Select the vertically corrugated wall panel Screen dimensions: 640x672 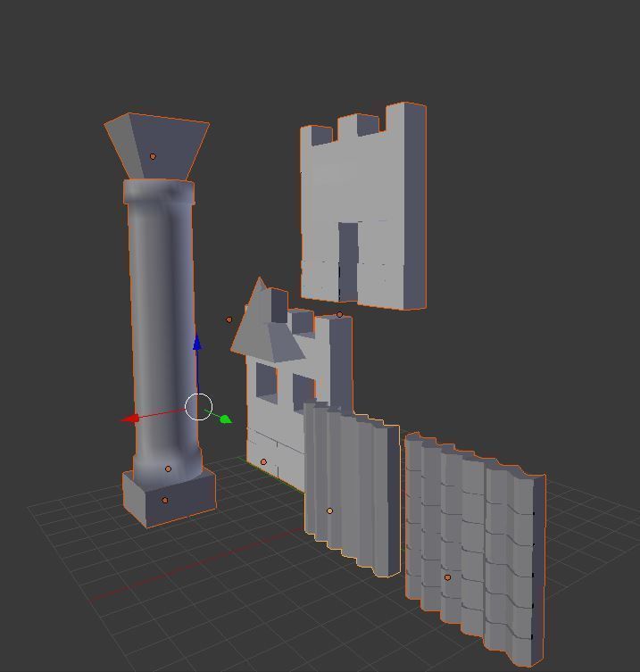pos(352,488)
